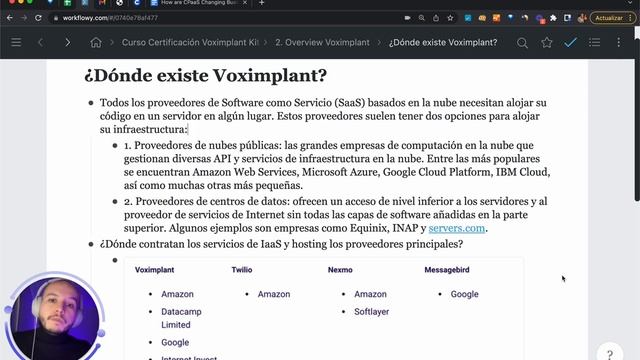The width and height of the screenshot is (640, 360).
Task: Click the zoom magnifier in address bar
Action: (x=422, y=18)
